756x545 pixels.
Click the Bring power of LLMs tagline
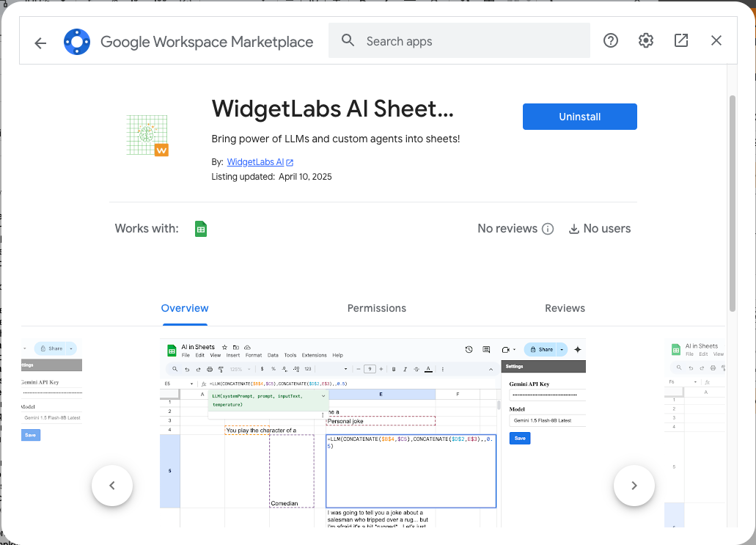pyautogui.click(x=336, y=139)
